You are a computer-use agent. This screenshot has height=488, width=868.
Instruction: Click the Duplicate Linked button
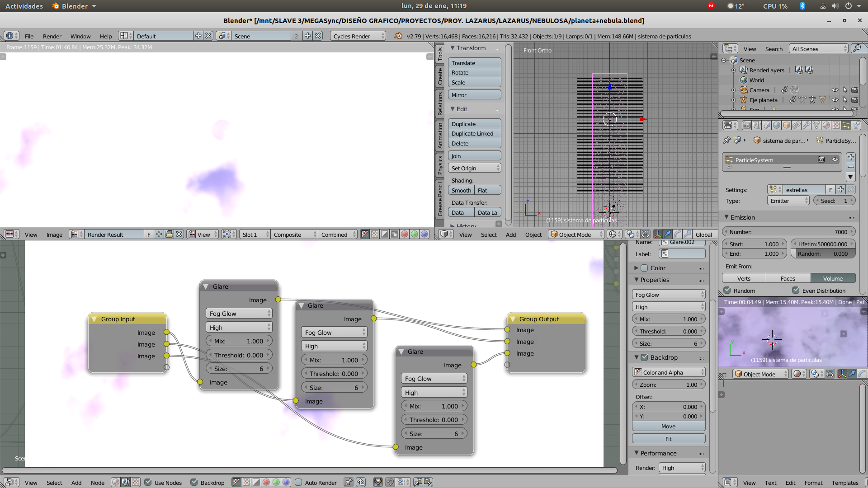pyautogui.click(x=474, y=134)
